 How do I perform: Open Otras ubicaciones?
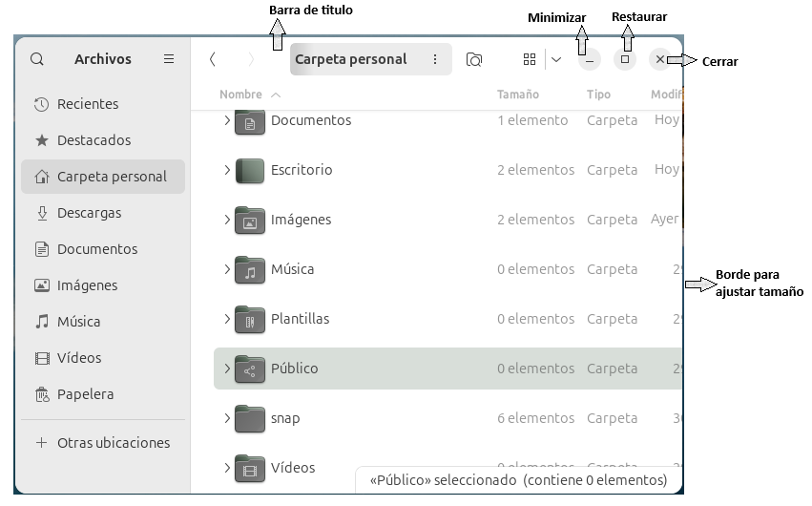[x=113, y=443]
